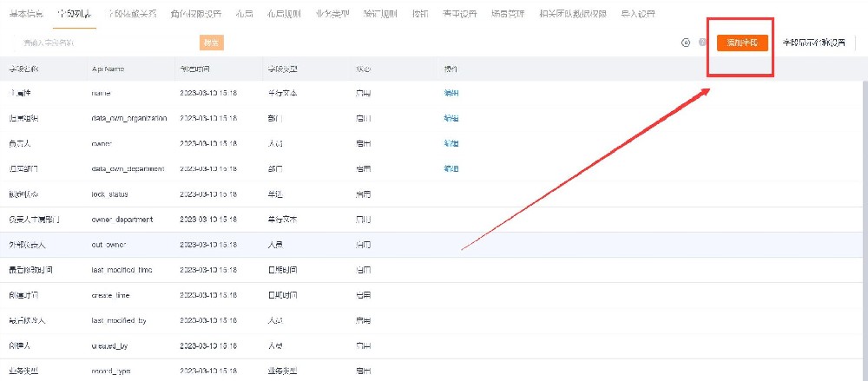The image size is (868, 381).
Task: Open 字段显示名称设置 display name settings
Action: coord(814,43)
